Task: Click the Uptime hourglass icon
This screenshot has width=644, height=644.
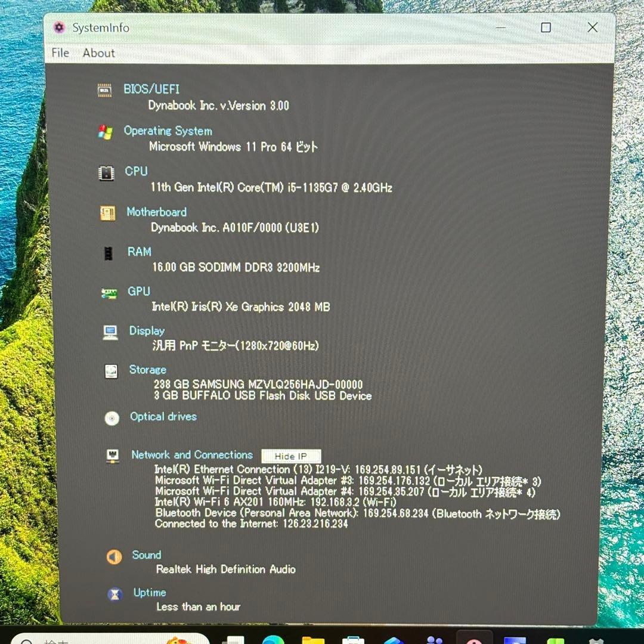Action: [x=115, y=594]
